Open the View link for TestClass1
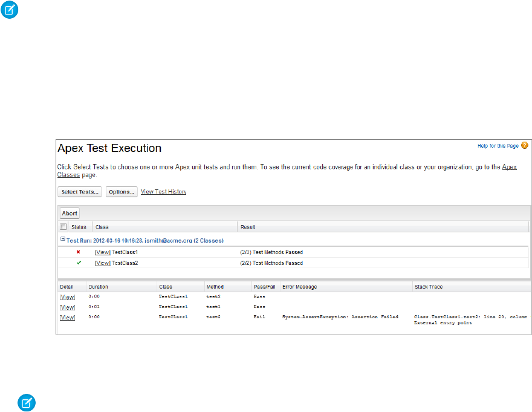The image size is (532, 412). [x=102, y=252]
